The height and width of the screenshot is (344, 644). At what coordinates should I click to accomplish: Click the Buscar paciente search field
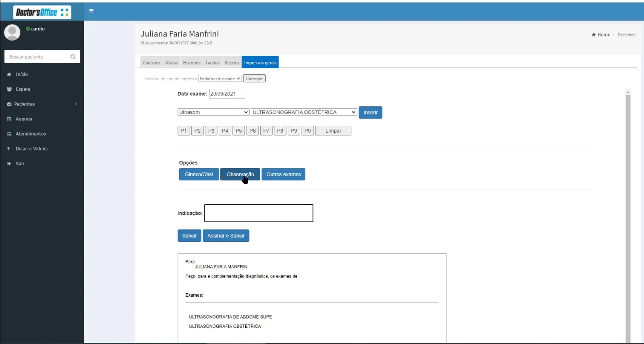37,57
